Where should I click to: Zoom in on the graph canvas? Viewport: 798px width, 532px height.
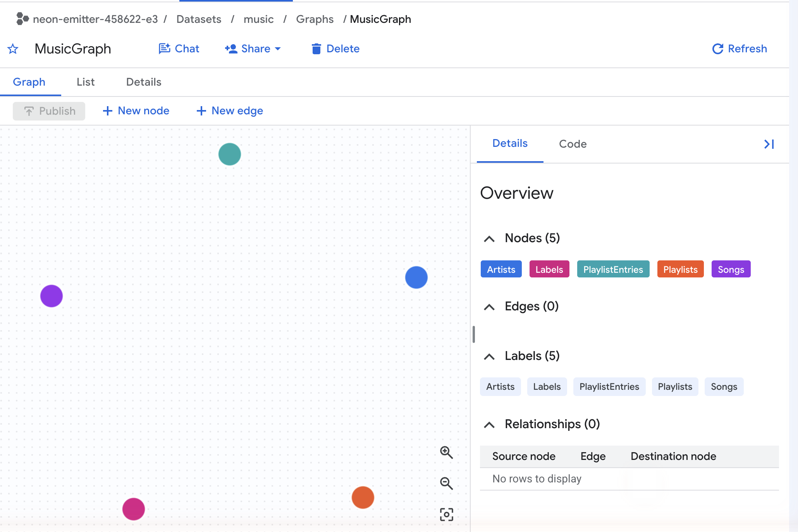pyautogui.click(x=446, y=452)
